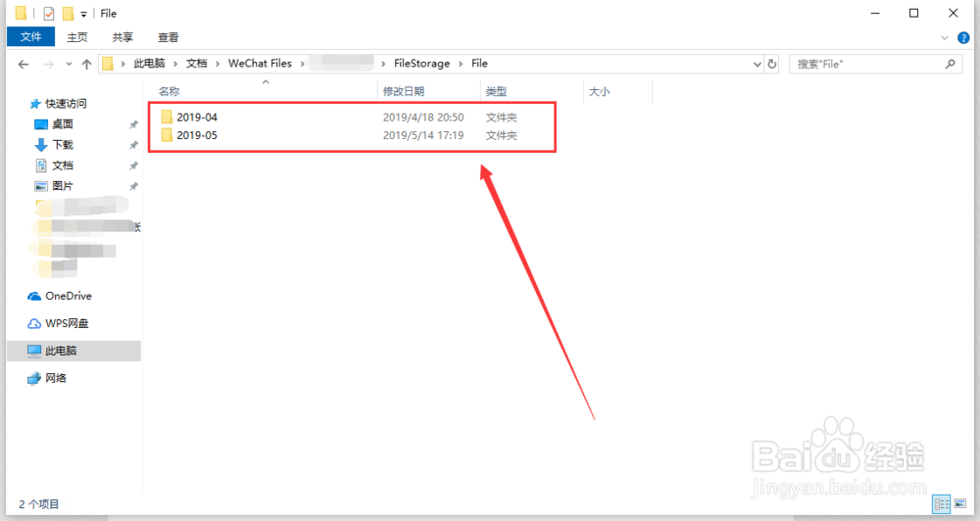Open 快速访问 in navigation pane

click(66, 104)
